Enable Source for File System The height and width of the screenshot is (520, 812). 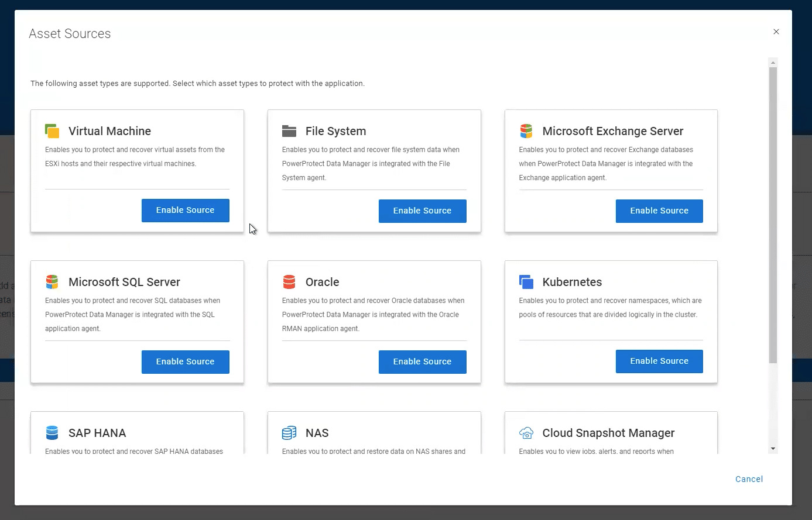[x=423, y=211]
